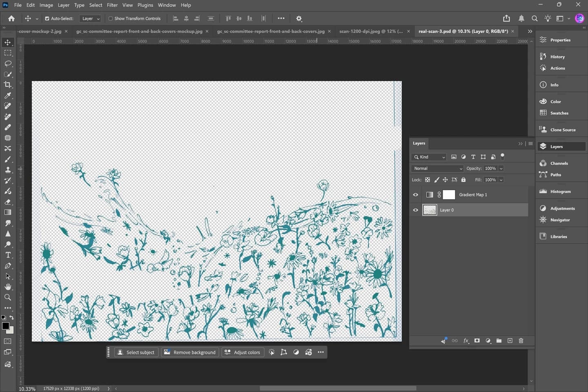Select the Crop tool
The height and width of the screenshot is (392, 588).
click(x=8, y=85)
